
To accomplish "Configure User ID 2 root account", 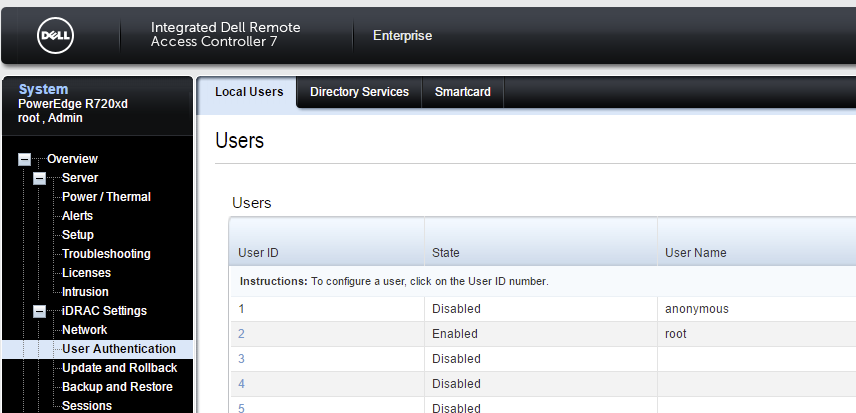I will (x=241, y=334).
